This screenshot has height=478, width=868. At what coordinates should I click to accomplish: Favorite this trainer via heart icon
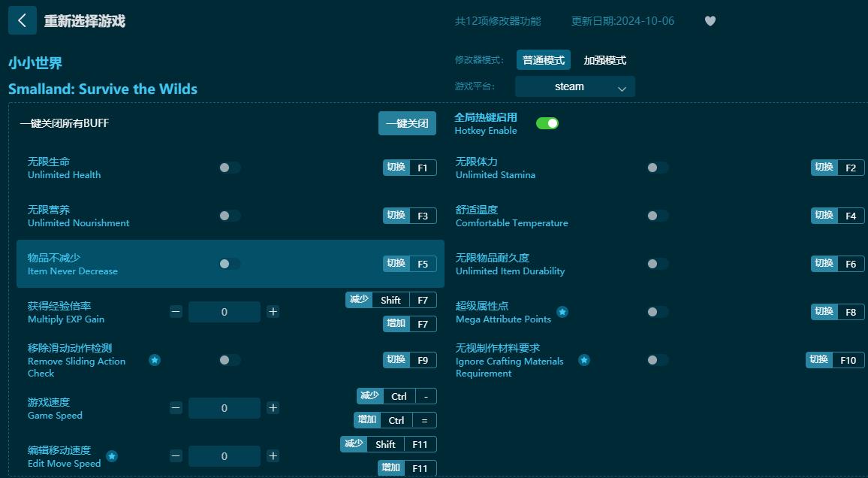pos(710,21)
